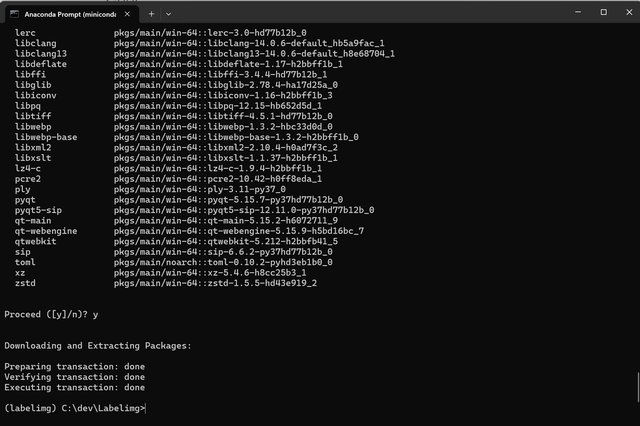Click the libpq-12.15-hb652d5d_1 path

[218, 106]
